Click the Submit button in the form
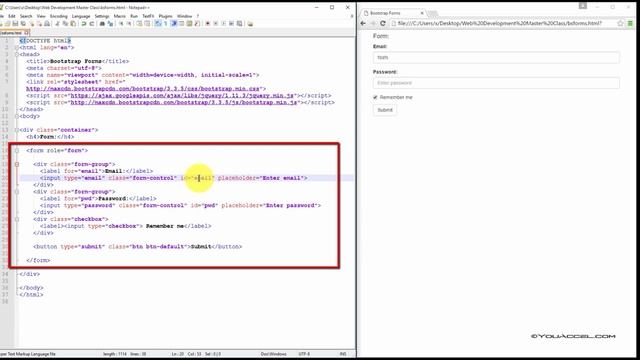 click(384, 110)
